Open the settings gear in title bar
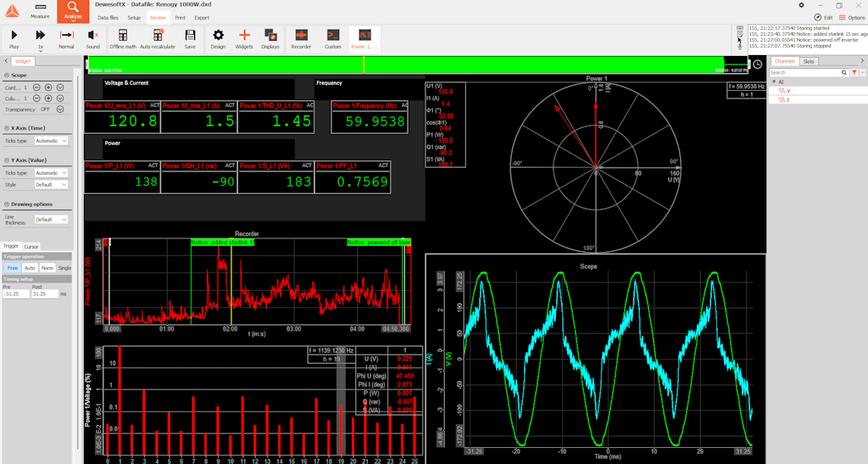The image size is (868, 464). click(801, 5)
